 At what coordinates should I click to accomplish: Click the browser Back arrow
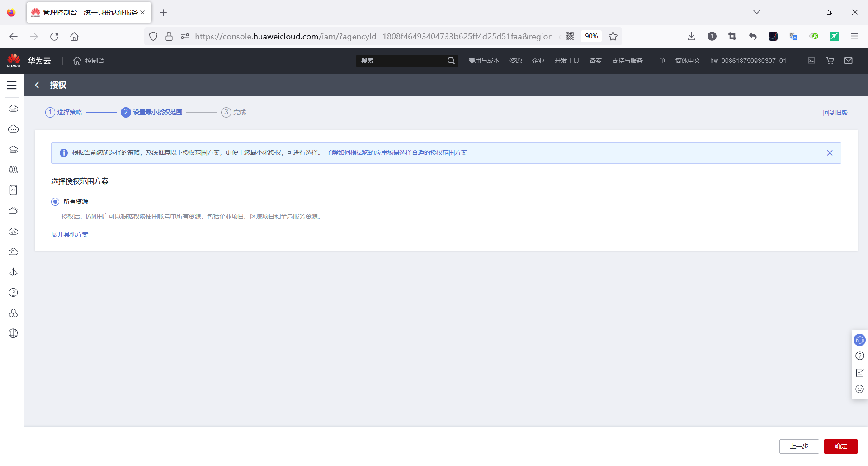pyautogui.click(x=14, y=37)
